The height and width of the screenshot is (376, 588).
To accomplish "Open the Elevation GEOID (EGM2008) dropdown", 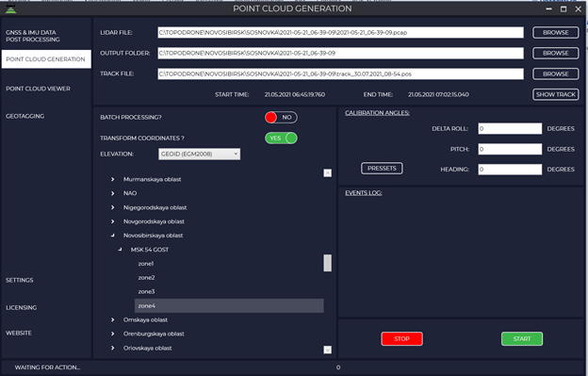I will tap(199, 154).
